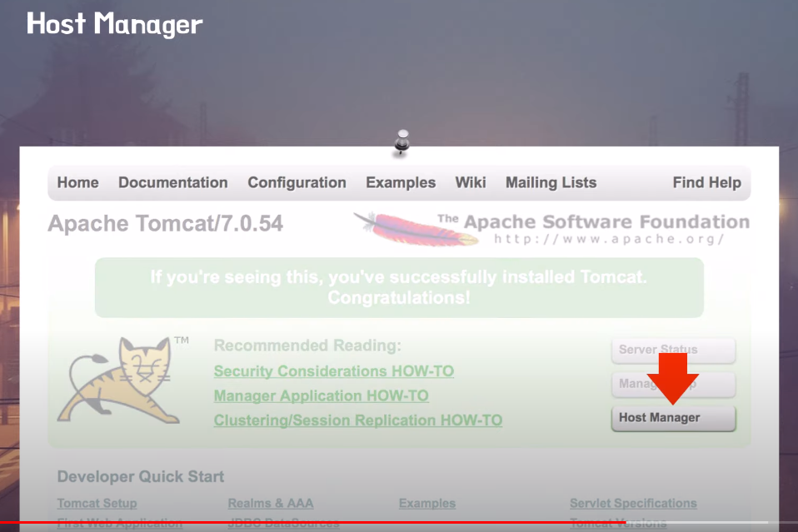Open the Documentation nav item

tap(173, 182)
